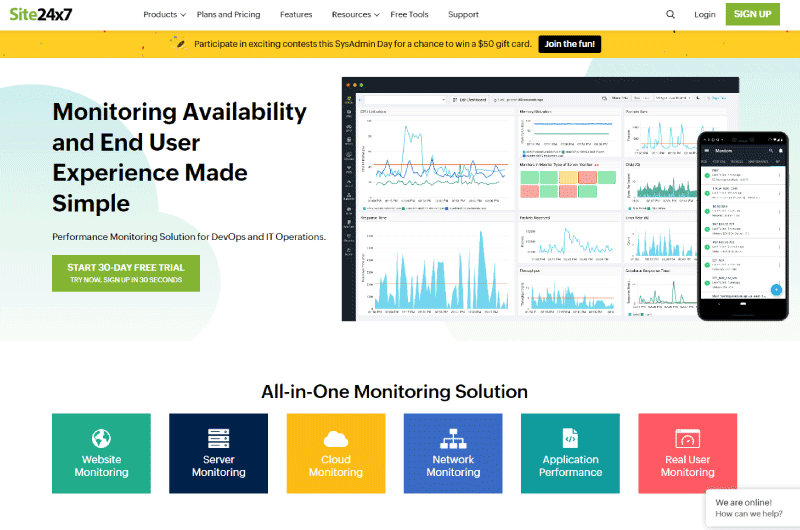Image resolution: width=800 pixels, height=530 pixels.
Task: Go to the Features page
Action: pyautogui.click(x=296, y=14)
